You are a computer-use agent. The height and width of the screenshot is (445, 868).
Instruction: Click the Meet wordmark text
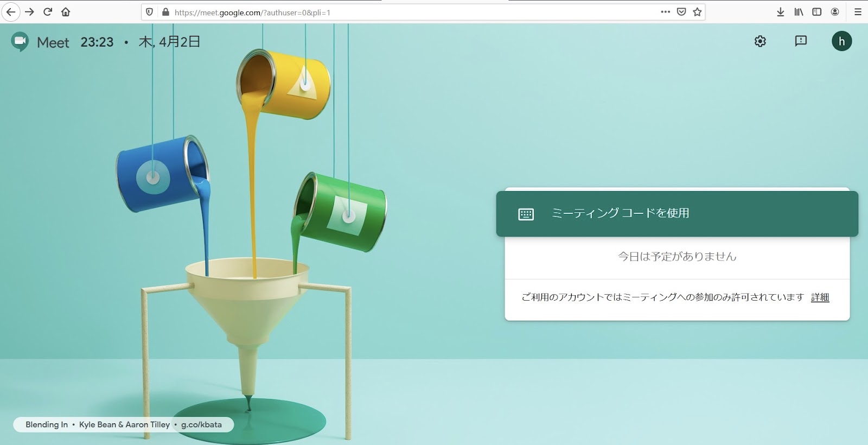53,42
